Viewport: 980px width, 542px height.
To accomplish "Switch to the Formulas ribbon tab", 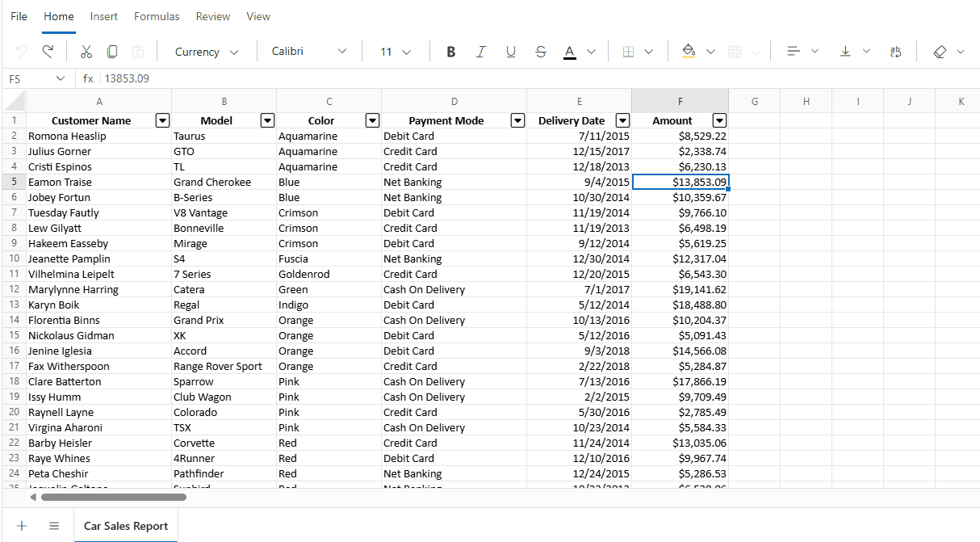I will 156,16.
